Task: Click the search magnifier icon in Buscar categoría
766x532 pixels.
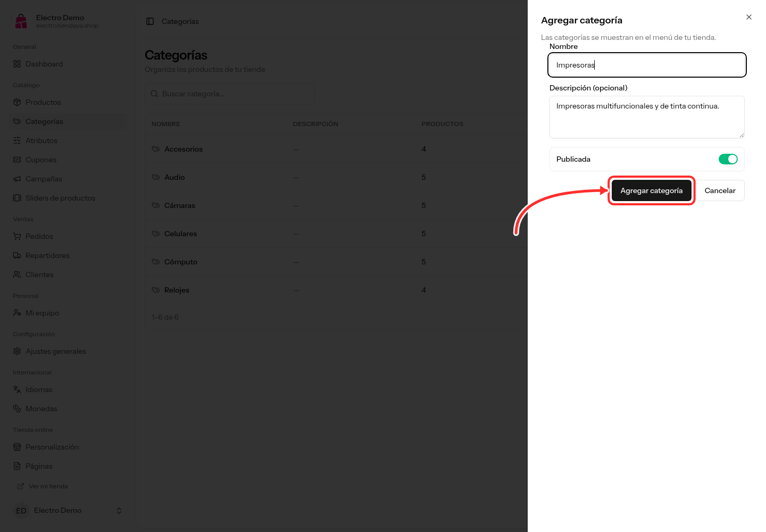Action: pos(154,94)
